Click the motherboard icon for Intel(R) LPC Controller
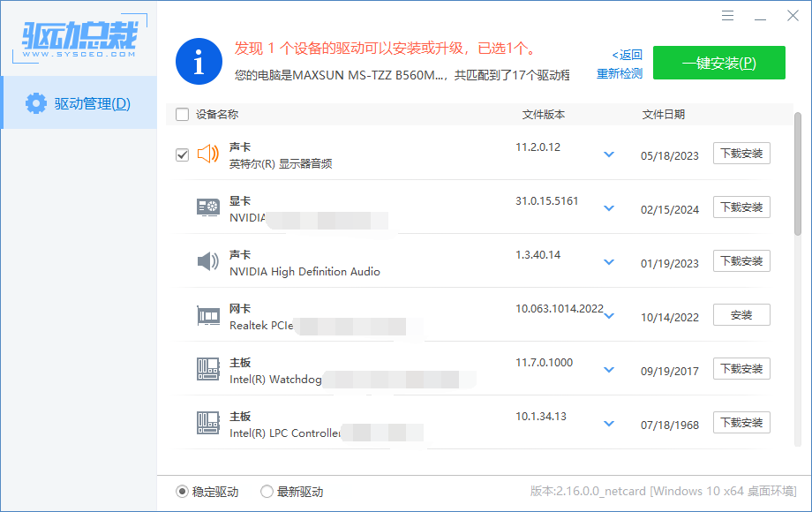The image size is (812, 512). (207, 423)
